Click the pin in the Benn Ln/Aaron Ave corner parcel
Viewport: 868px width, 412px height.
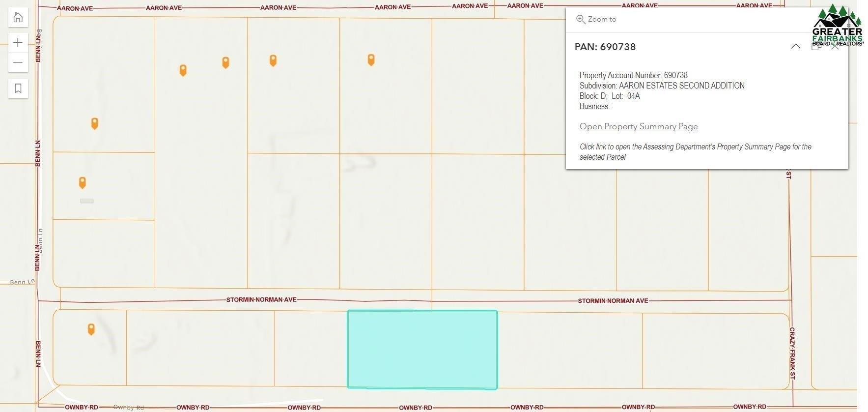pos(95,123)
